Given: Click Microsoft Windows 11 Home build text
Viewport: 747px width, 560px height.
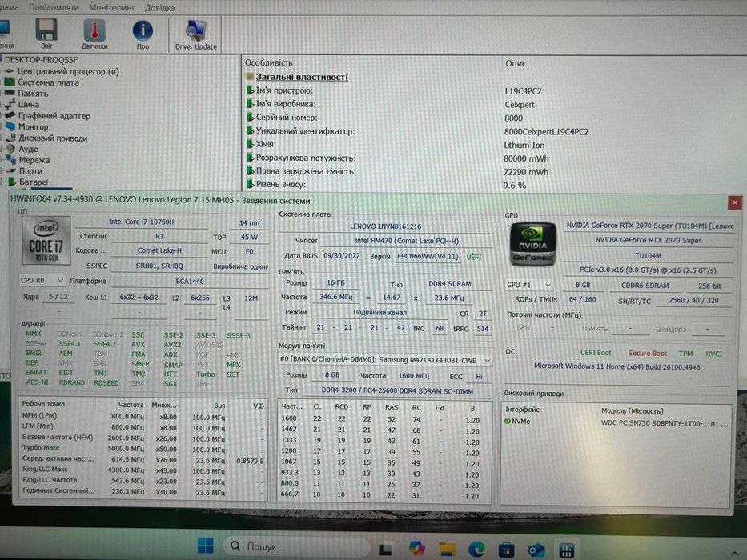Looking at the screenshot, I should pos(617,366).
